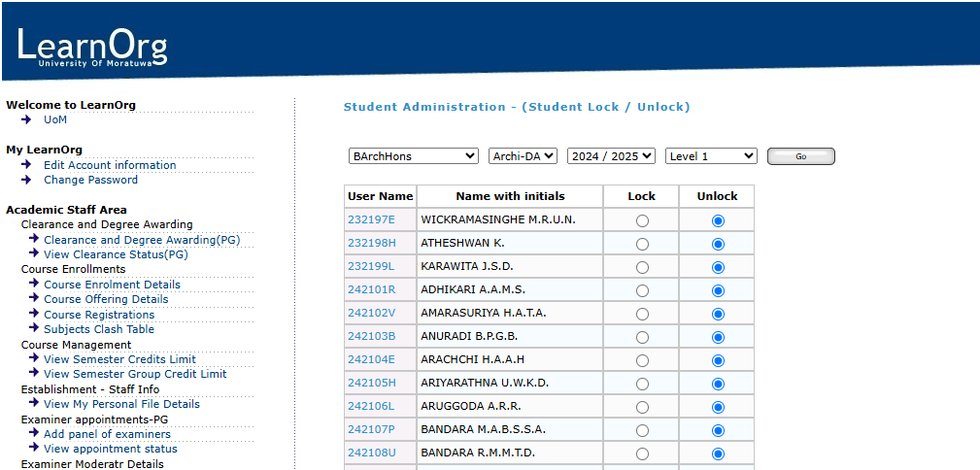Select Unlock for ARUGGODA A.R.R.

pyautogui.click(x=718, y=408)
